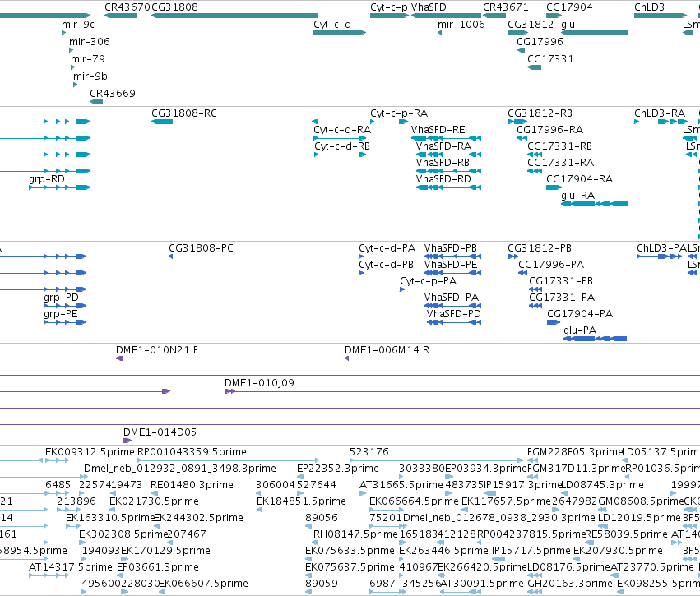
Task: Click the grp-PD protein label
Action: click(61, 298)
